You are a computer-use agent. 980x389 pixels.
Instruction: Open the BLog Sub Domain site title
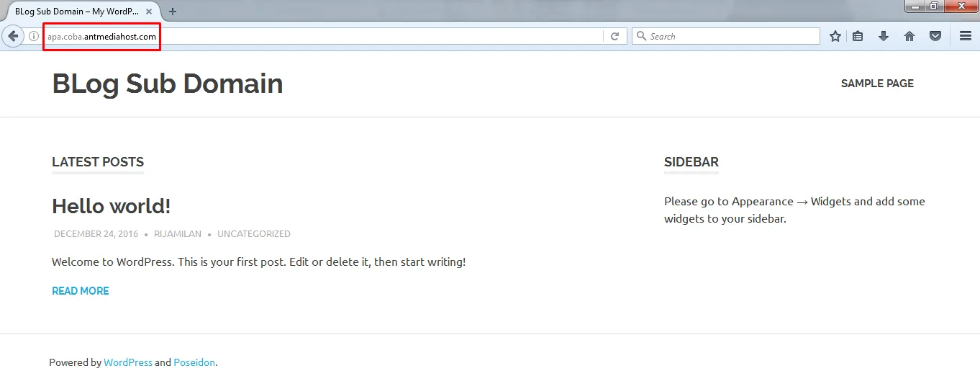click(168, 84)
